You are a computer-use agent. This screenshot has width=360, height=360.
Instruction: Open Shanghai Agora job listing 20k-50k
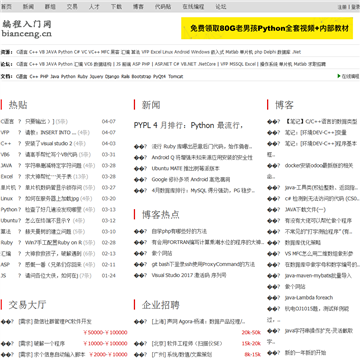pyautogui.click(x=198, y=322)
